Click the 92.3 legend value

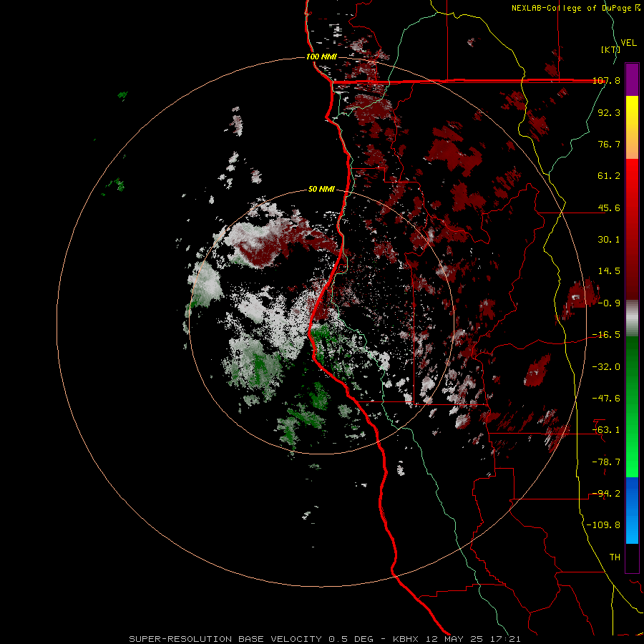click(609, 112)
